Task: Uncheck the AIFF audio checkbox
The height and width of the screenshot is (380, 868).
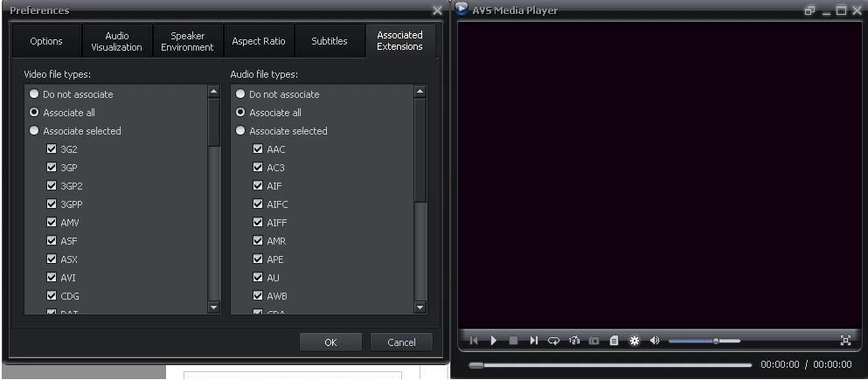Action: pos(257,223)
